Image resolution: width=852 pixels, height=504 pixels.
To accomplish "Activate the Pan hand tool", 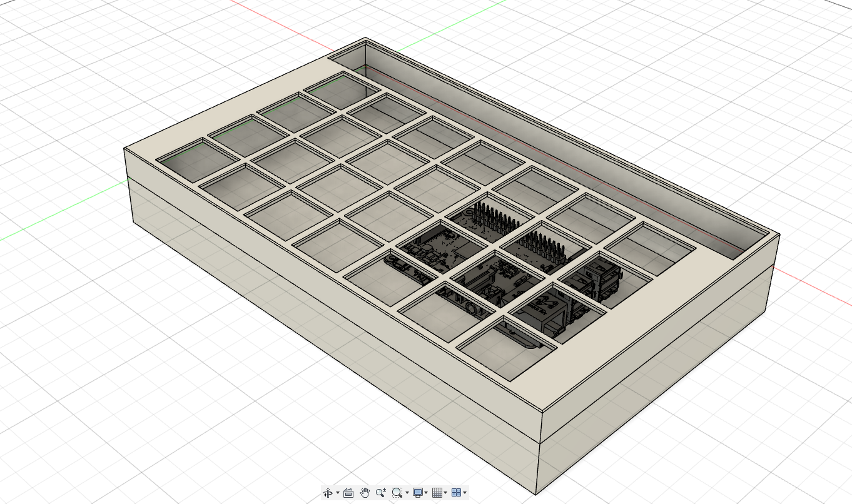I will pos(365,493).
